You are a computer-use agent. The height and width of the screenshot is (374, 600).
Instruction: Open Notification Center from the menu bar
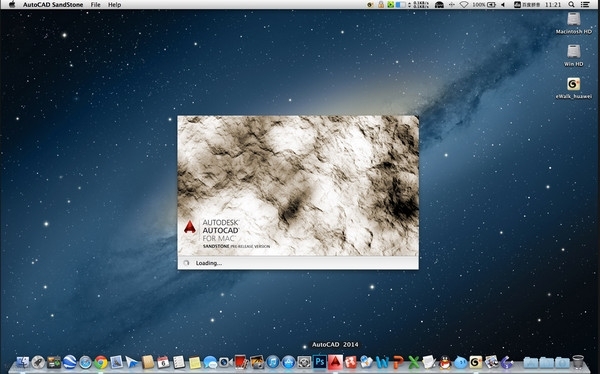tap(585, 5)
